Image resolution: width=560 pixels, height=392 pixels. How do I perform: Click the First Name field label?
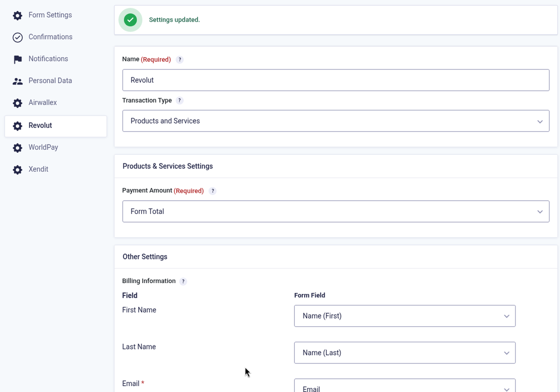[139, 310]
